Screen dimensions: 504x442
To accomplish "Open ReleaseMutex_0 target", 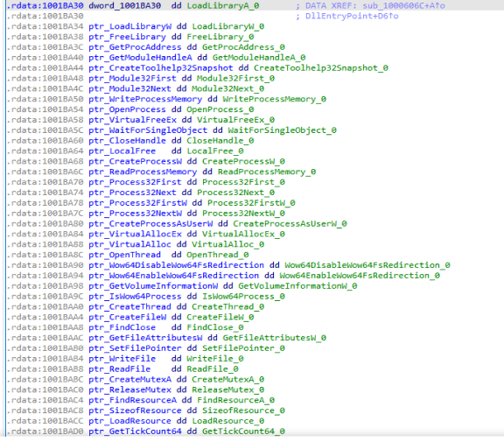I will (x=227, y=390).
